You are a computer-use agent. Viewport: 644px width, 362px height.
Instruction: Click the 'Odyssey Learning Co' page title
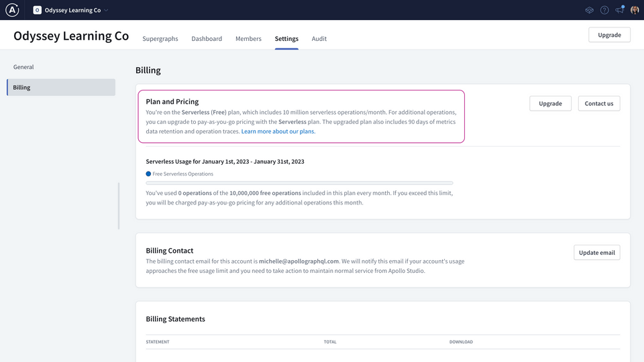71,36
